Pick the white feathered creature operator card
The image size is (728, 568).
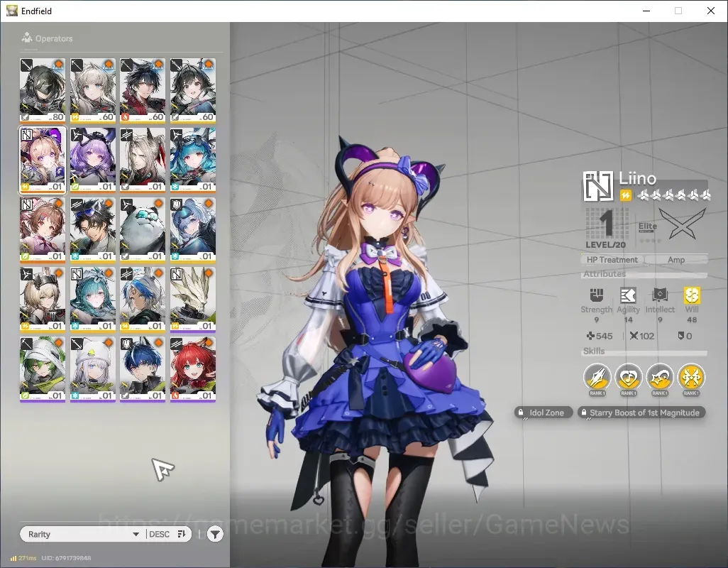coord(193,299)
